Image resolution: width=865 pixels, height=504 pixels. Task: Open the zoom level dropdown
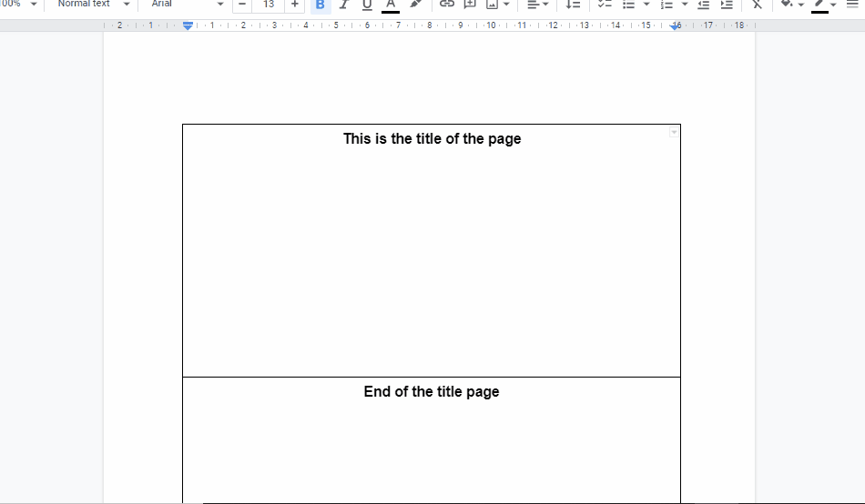coord(19,5)
